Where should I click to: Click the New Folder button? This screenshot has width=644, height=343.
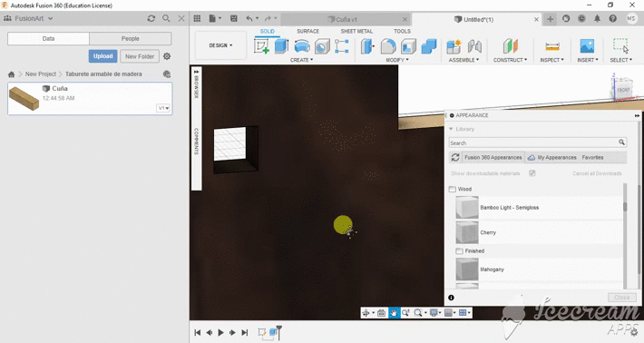point(140,56)
